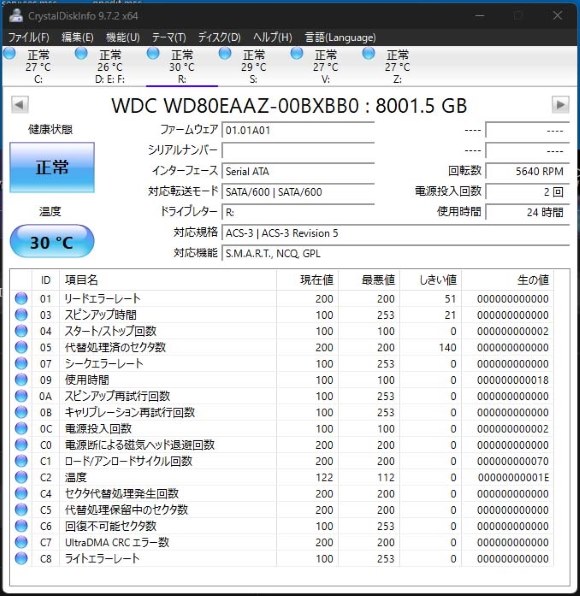
Task: Click status icon of attribute C4 row
Action: (x=21, y=493)
